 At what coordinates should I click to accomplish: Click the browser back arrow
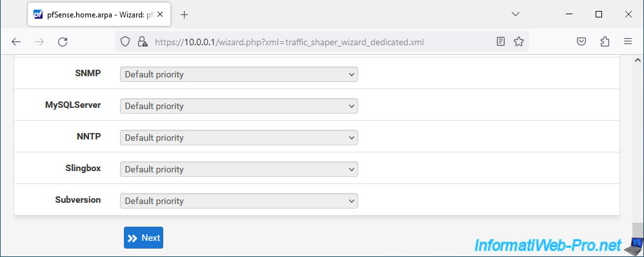click(16, 41)
